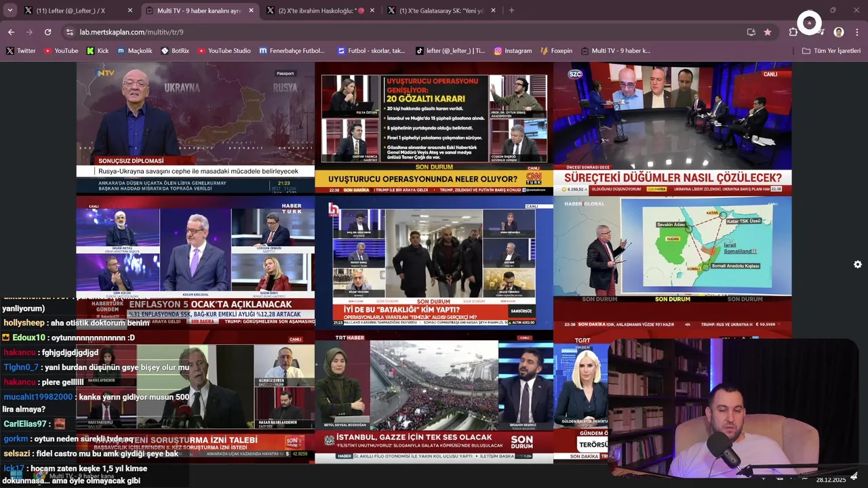Click the taskbar date 28.12.2025

click(x=831, y=479)
